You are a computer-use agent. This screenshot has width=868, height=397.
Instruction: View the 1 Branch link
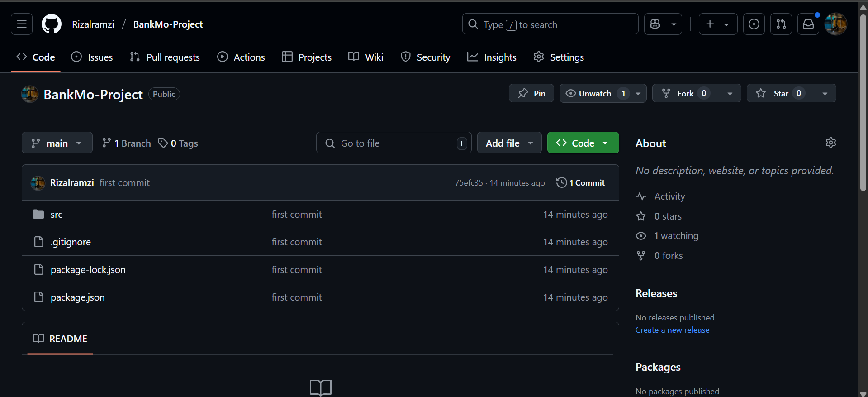pyautogui.click(x=126, y=143)
